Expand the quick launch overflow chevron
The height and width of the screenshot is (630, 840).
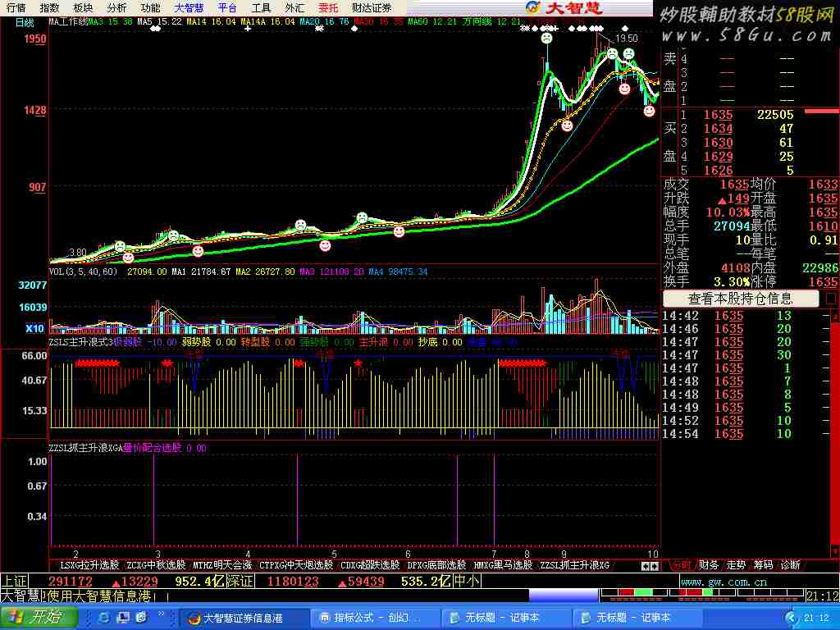[x=162, y=614]
